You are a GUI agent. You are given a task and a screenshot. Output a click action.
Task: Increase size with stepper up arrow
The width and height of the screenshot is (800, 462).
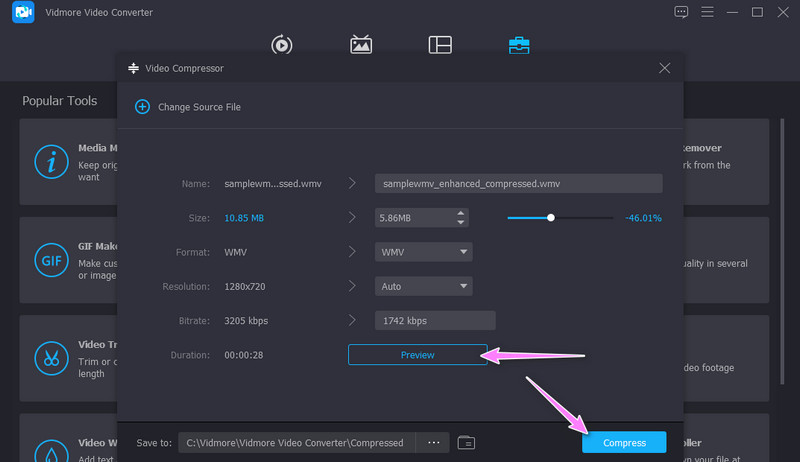(x=460, y=213)
